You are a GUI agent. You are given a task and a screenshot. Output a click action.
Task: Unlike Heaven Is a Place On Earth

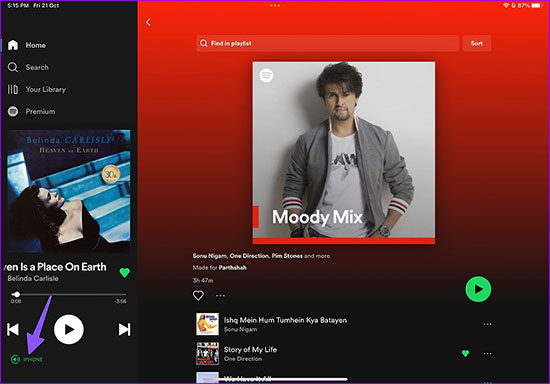point(125,272)
